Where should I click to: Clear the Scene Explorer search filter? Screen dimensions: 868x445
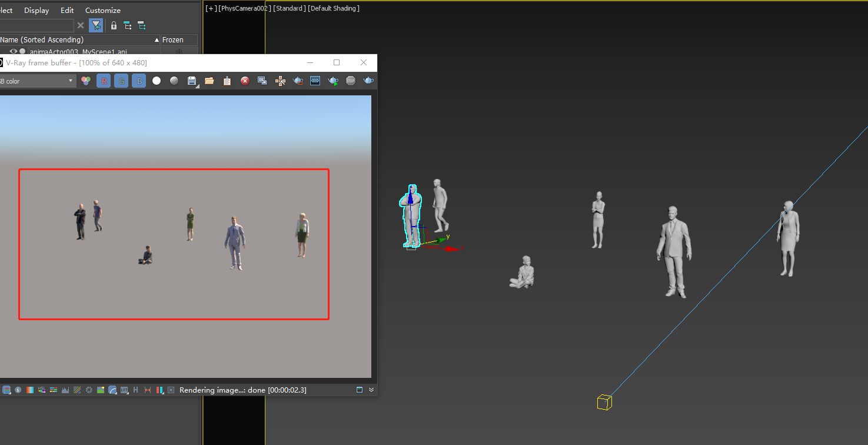81,25
